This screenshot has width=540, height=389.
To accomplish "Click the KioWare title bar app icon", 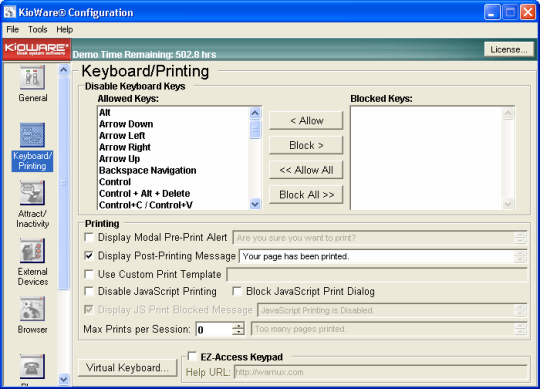I will 10,12.
